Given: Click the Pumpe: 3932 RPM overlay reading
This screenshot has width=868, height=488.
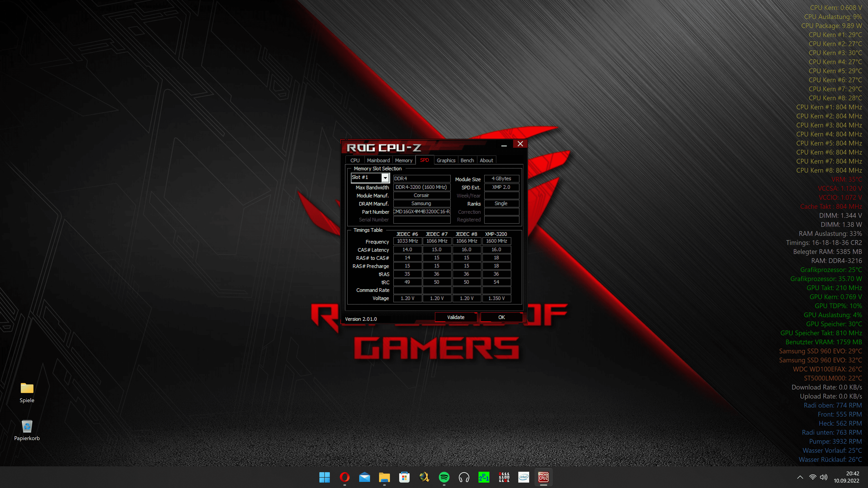Looking at the screenshot, I should (835, 441).
